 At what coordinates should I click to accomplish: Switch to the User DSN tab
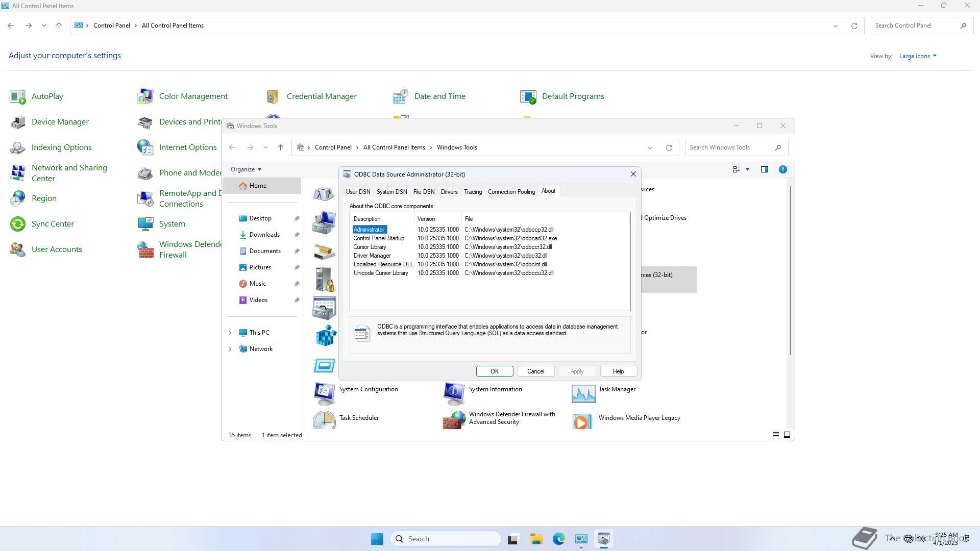click(358, 192)
